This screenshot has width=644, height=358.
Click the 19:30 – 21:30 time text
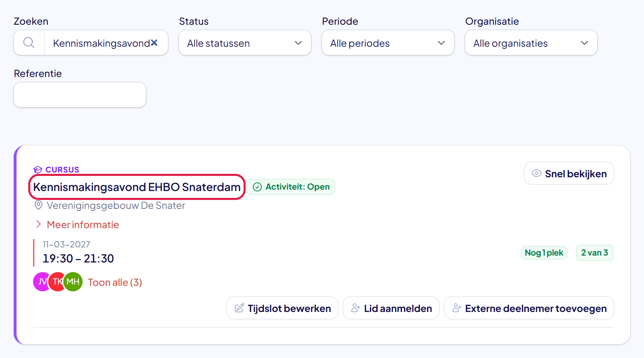pyautogui.click(x=78, y=258)
